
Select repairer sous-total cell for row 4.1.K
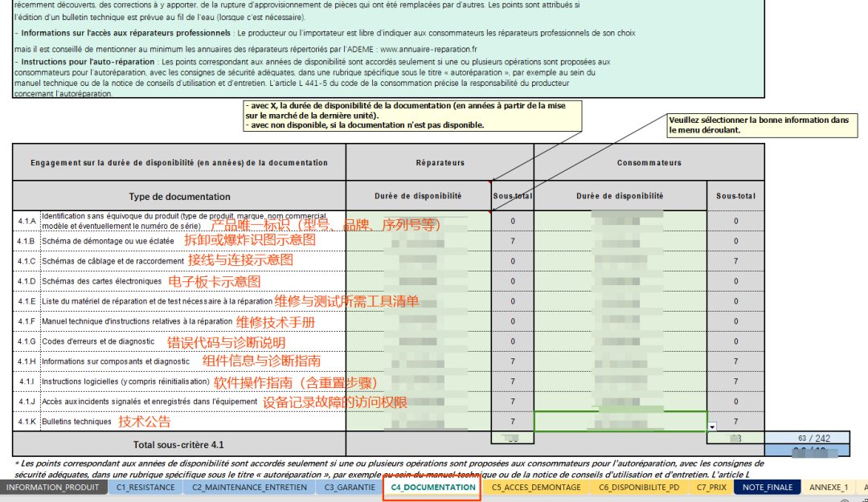pyautogui.click(x=513, y=421)
